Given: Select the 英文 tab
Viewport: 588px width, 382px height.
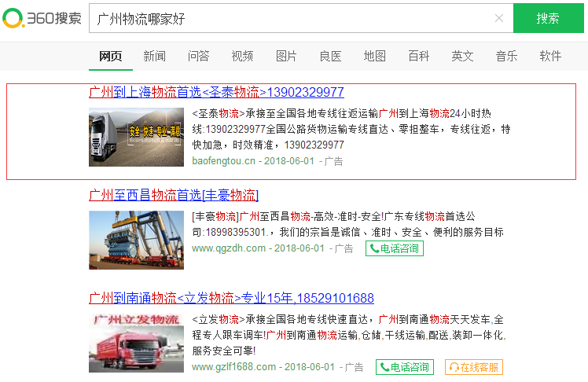Looking at the screenshot, I should (x=462, y=56).
